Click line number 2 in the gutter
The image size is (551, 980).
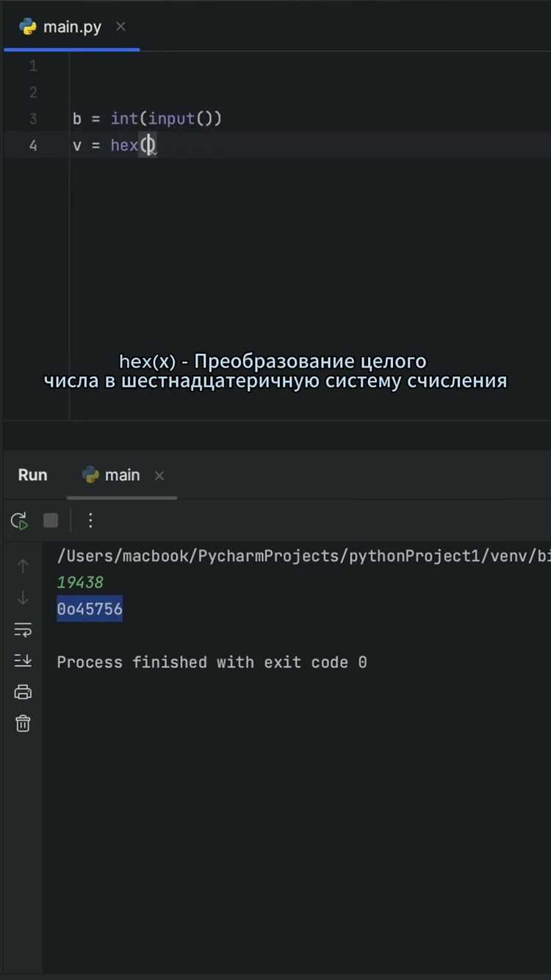click(33, 93)
